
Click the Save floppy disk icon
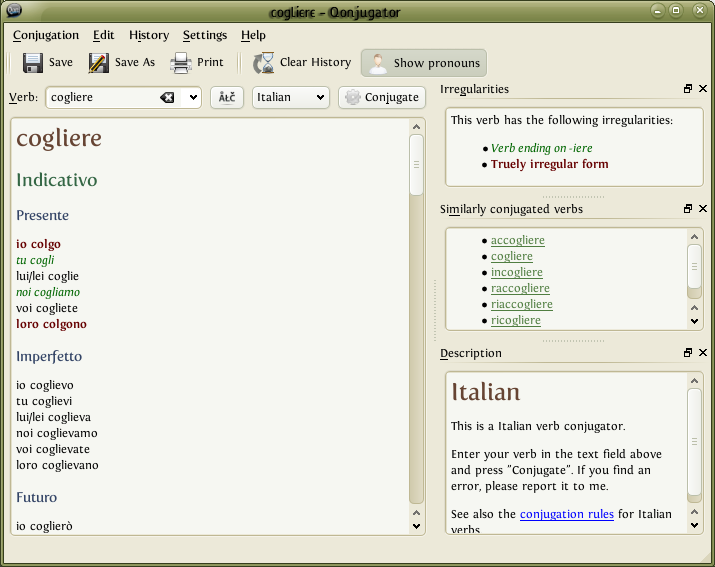pyautogui.click(x=33, y=63)
